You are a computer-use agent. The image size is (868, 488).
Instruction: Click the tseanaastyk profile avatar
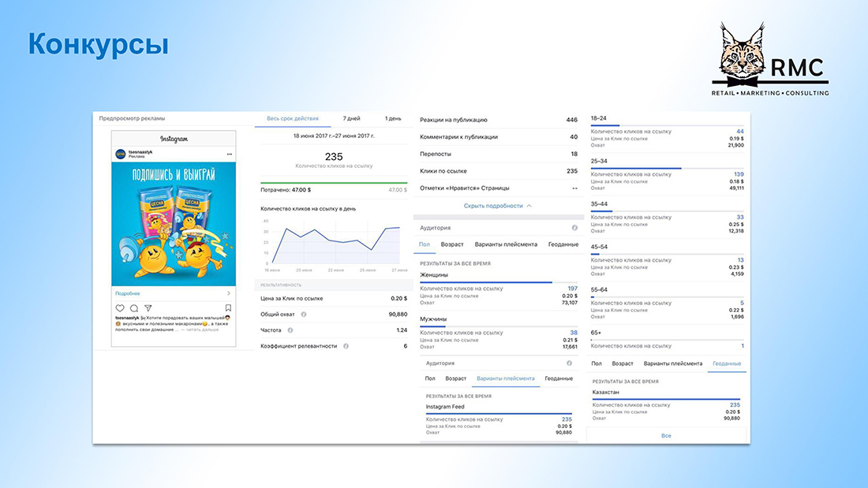pyautogui.click(x=121, y=154)
